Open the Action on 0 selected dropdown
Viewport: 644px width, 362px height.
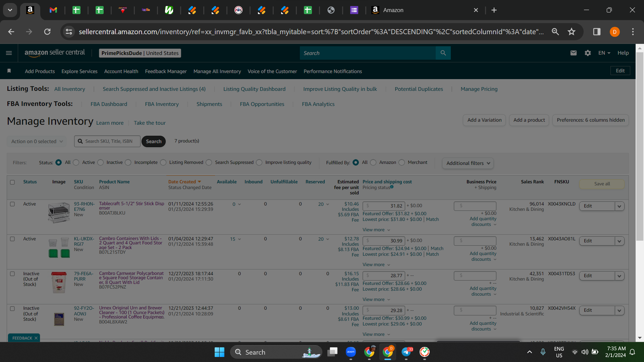pyautogui.click(x=37, y=141)
